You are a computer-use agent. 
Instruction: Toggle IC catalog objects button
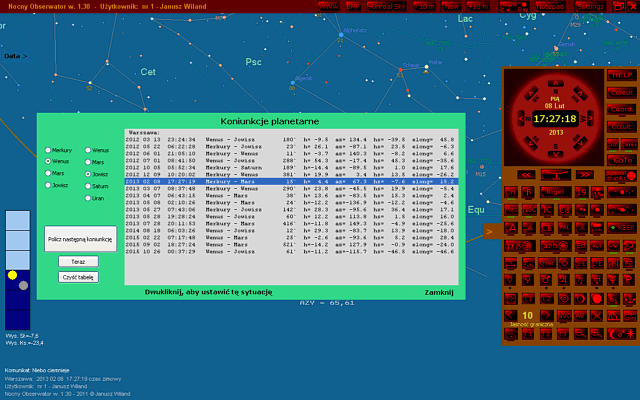coord(547,210)
